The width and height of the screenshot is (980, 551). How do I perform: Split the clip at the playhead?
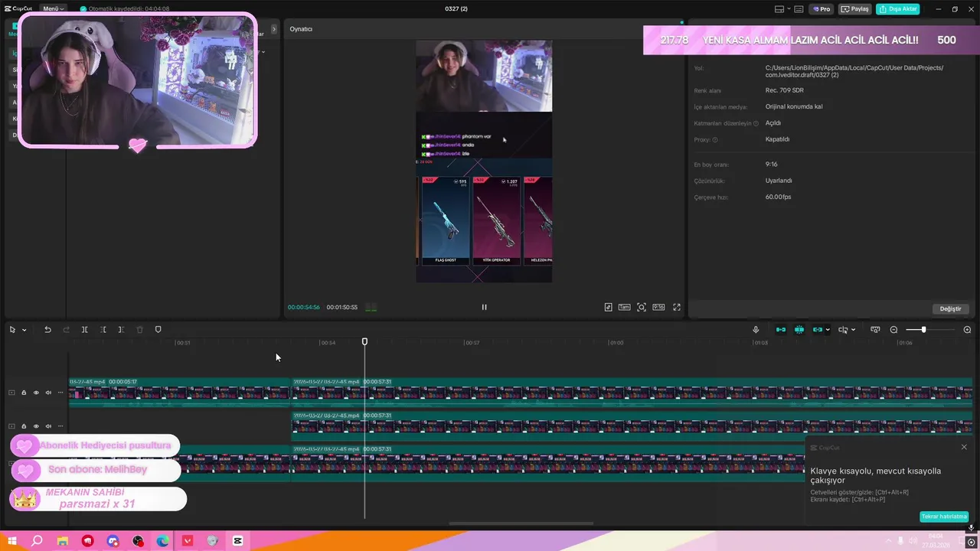[85, 330]
